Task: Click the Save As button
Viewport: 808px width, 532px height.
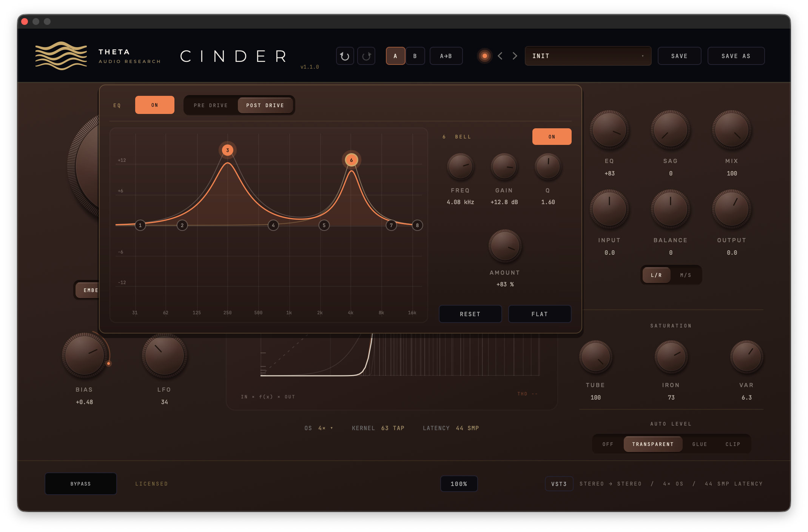Action: pyautogui.click(x=736, y=56)
